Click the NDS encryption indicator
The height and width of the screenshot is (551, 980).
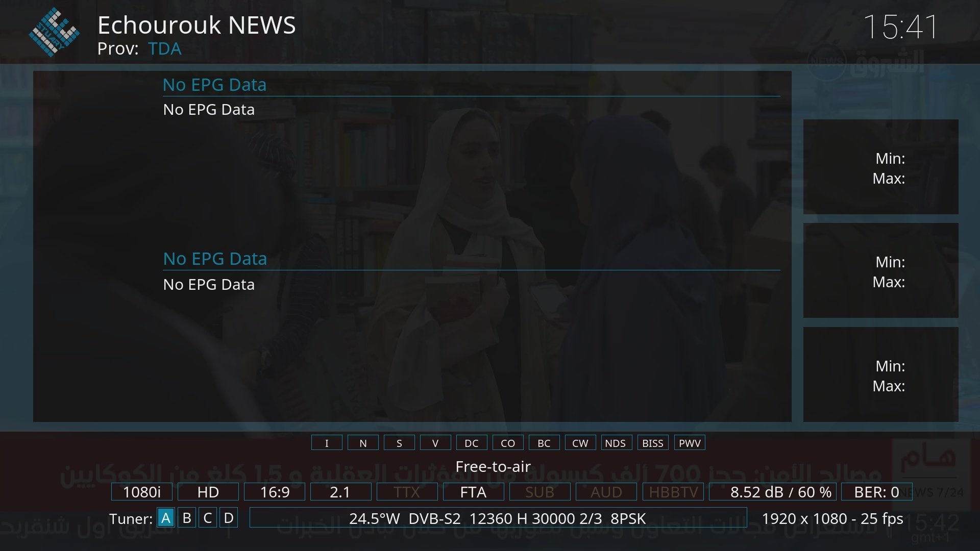pos(617,443)
